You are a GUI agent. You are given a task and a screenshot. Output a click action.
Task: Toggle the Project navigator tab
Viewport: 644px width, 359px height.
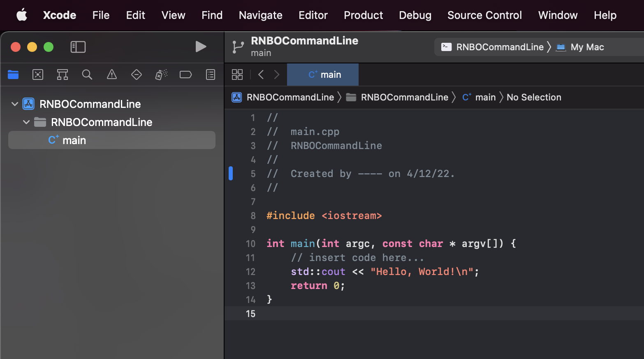13,75
